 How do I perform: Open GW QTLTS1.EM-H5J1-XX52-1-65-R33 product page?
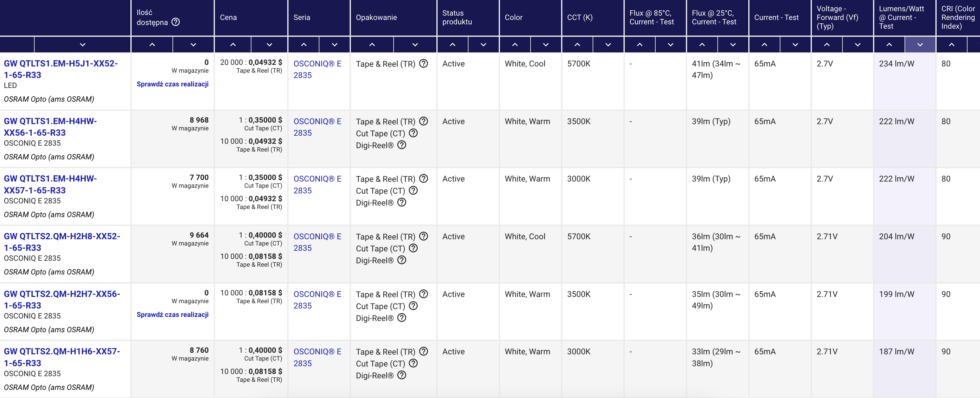click(61, 69)
